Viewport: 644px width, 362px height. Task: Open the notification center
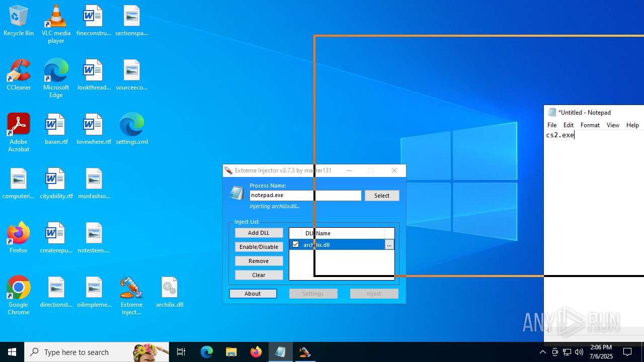tap(627, 352)
